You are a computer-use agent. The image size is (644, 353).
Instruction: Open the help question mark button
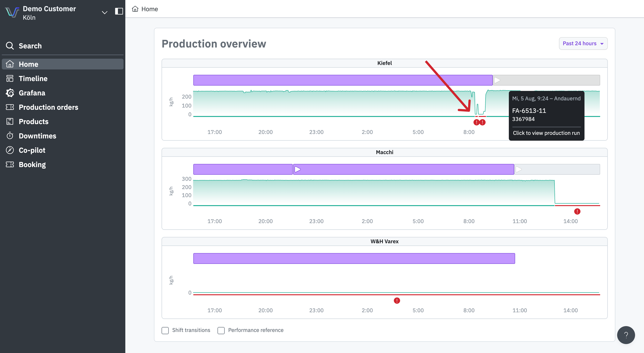[x=626, y=335]
